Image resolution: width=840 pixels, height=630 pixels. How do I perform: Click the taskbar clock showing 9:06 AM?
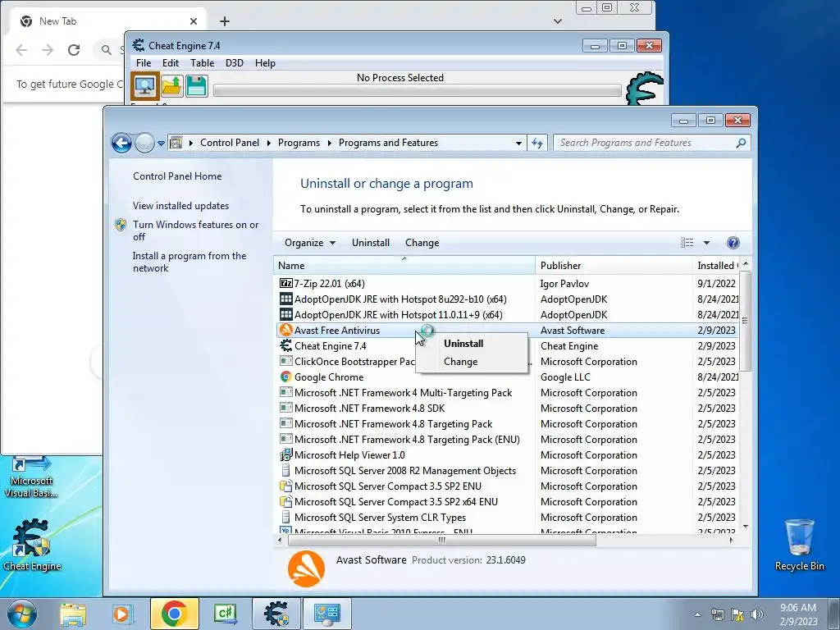click(798, 614)
